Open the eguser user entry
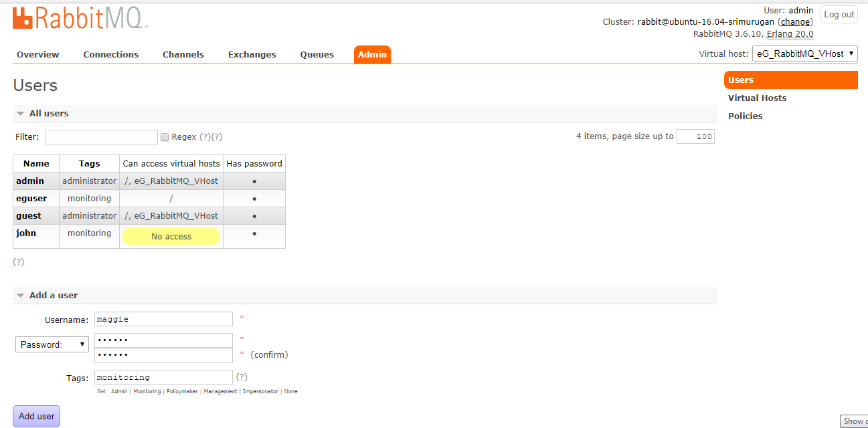 pos(31,199)
